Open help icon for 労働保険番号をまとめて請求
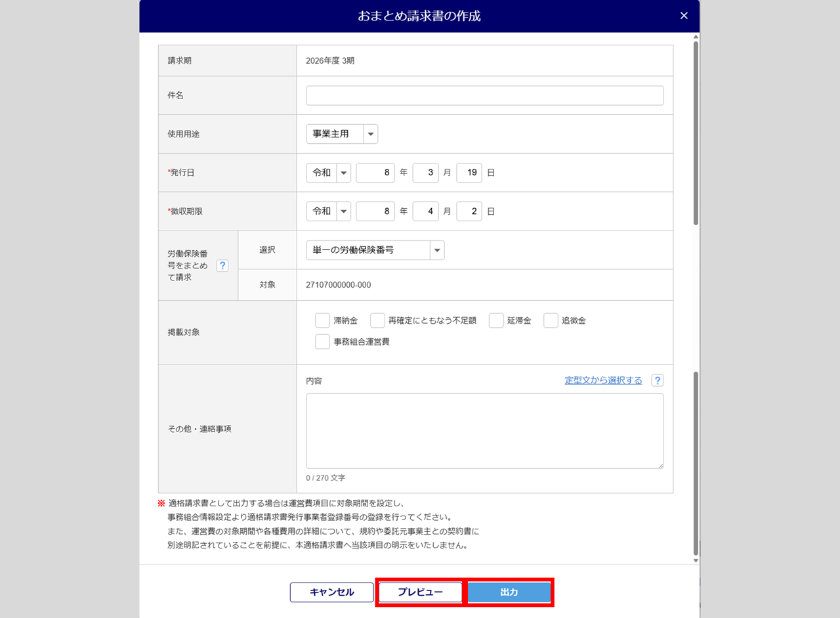This screenshot has height=618, width=840. point(222,265)
